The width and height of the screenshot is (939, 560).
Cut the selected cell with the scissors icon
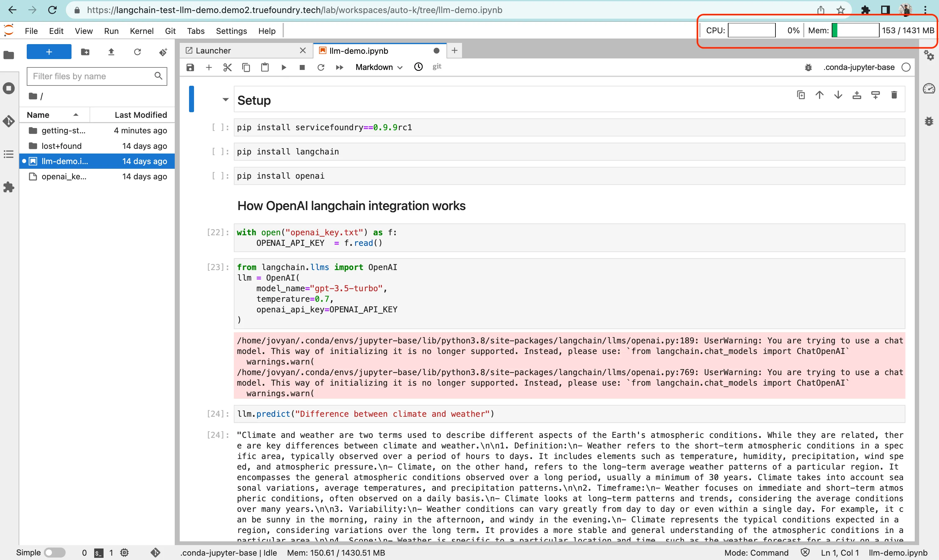point(227,67)
